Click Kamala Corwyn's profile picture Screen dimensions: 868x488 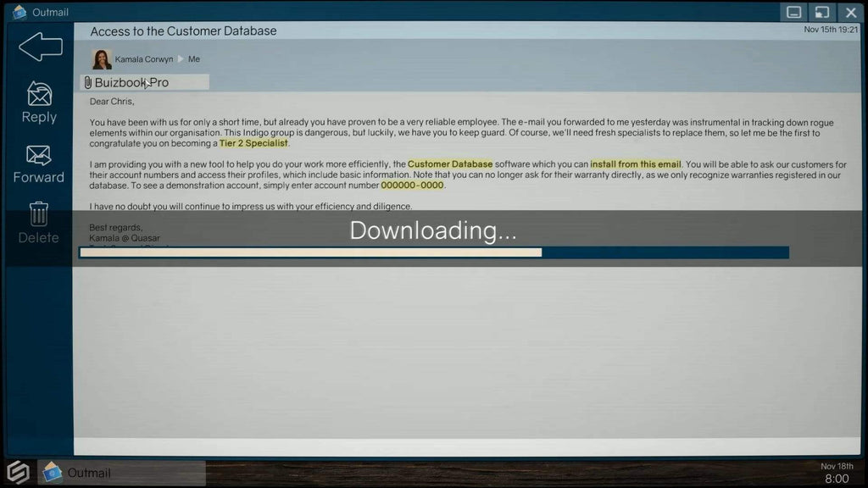[x=102, y=59]
